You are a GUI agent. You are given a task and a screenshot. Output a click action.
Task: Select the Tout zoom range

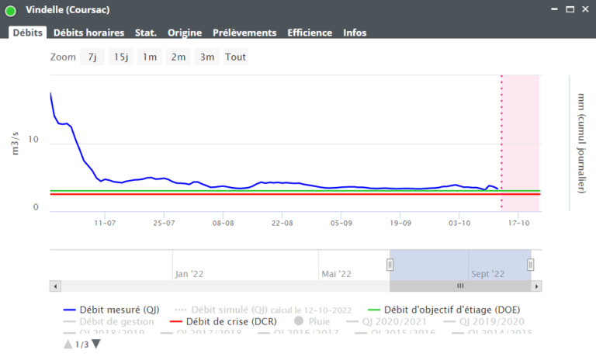[235, 57]
